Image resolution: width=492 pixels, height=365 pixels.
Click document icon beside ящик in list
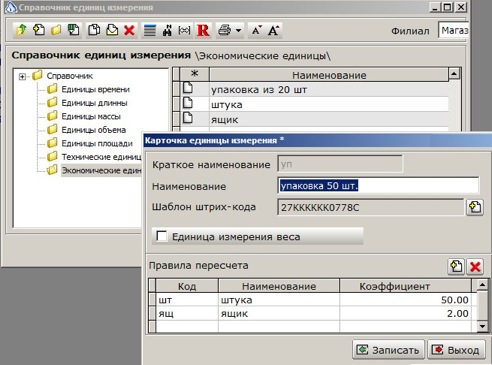pyautogui.click(x=188, y=118)
